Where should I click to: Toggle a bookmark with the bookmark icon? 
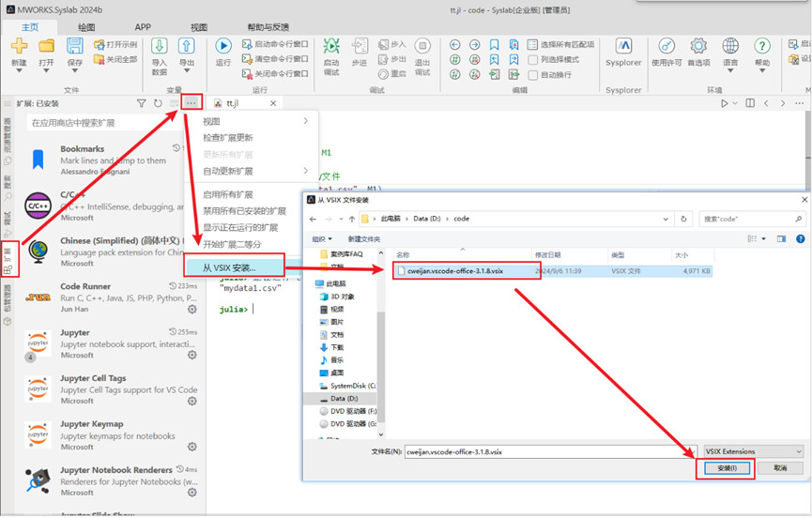494,44
